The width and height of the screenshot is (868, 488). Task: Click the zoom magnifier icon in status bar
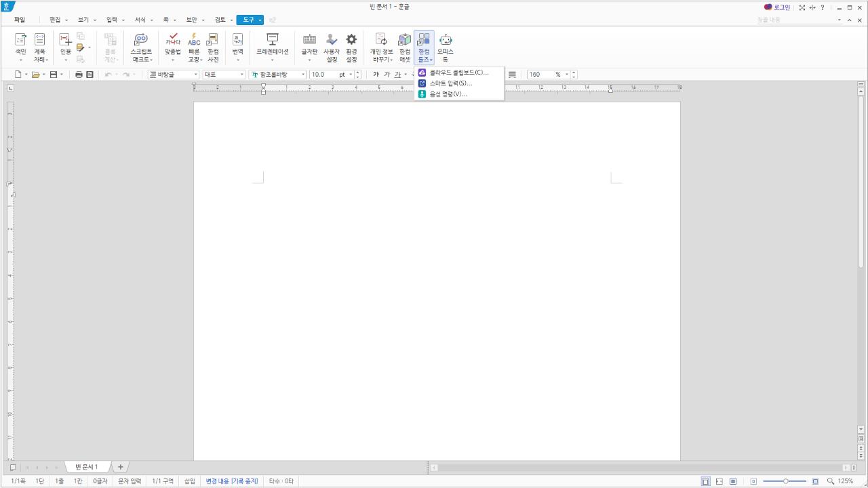click(831, 481)
